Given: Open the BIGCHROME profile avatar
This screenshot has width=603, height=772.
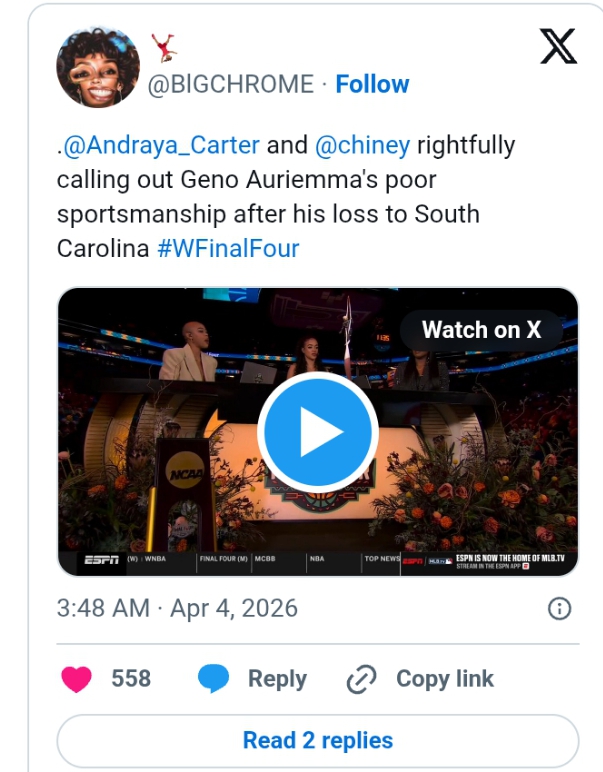Looking at the screenshot, I should (97, 66).
